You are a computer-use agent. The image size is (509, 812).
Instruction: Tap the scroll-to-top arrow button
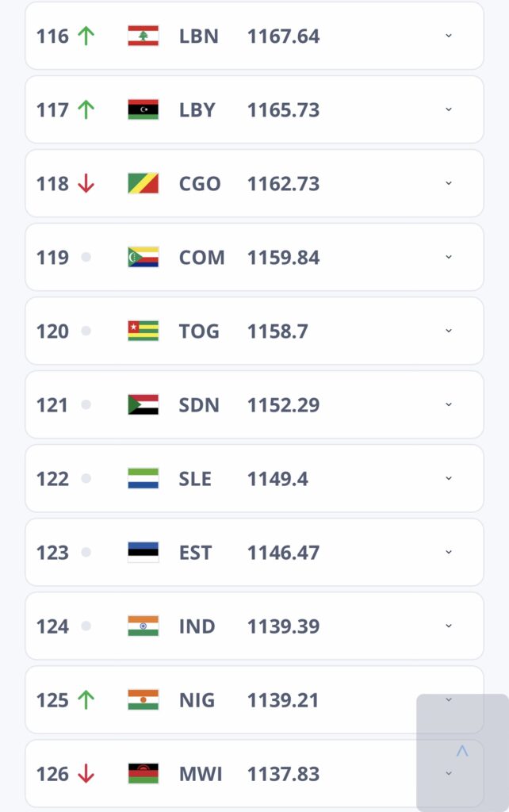[462, 752]
